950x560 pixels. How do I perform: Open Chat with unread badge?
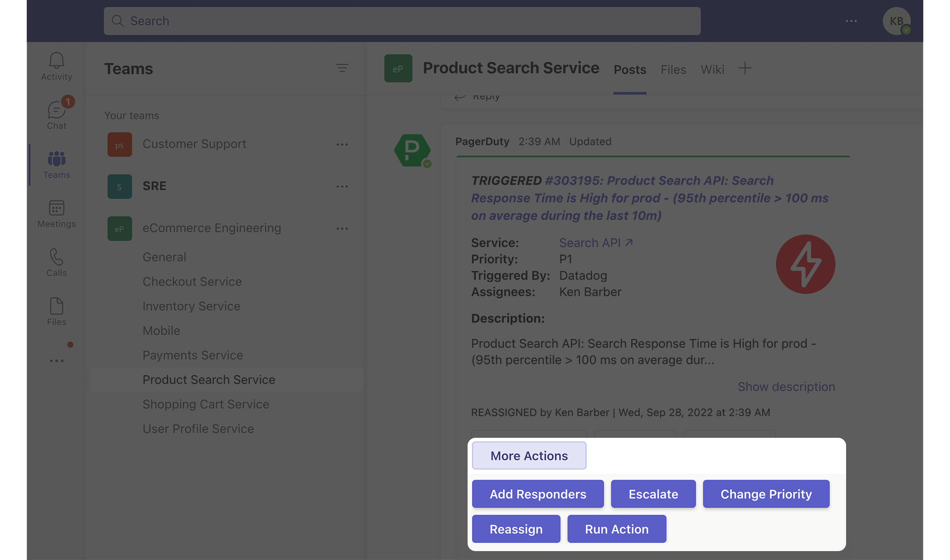[56, 114]
